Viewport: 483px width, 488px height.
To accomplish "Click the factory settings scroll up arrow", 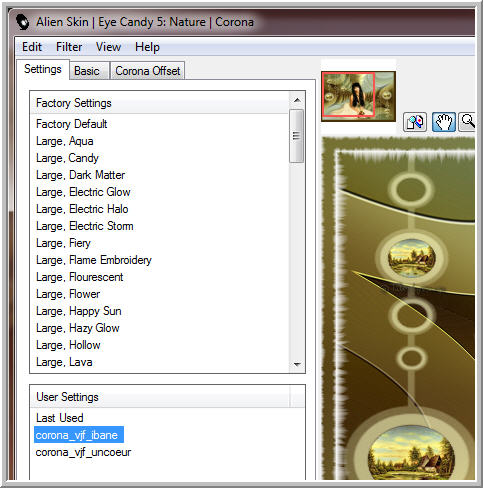I will [297, 100].
